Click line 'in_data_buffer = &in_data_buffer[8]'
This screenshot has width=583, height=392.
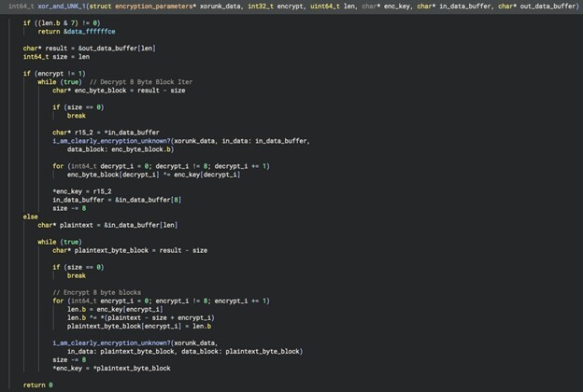tap(117, 200)
